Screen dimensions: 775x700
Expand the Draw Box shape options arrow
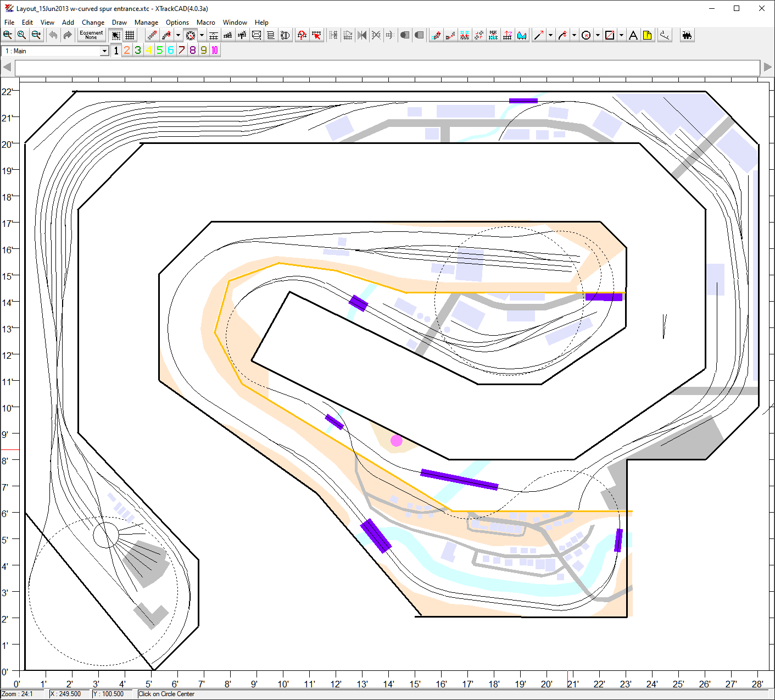pos(621,35)
